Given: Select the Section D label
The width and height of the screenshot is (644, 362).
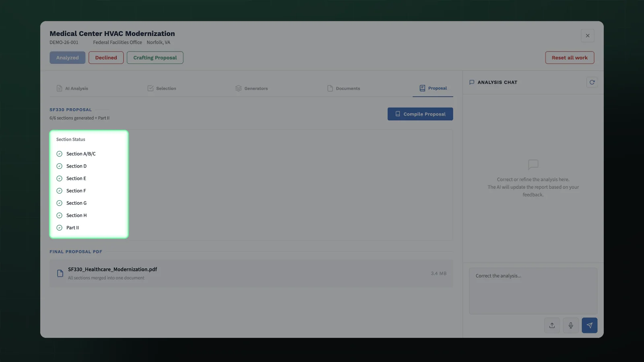Looking at the screenshot, I should point(76,166).
